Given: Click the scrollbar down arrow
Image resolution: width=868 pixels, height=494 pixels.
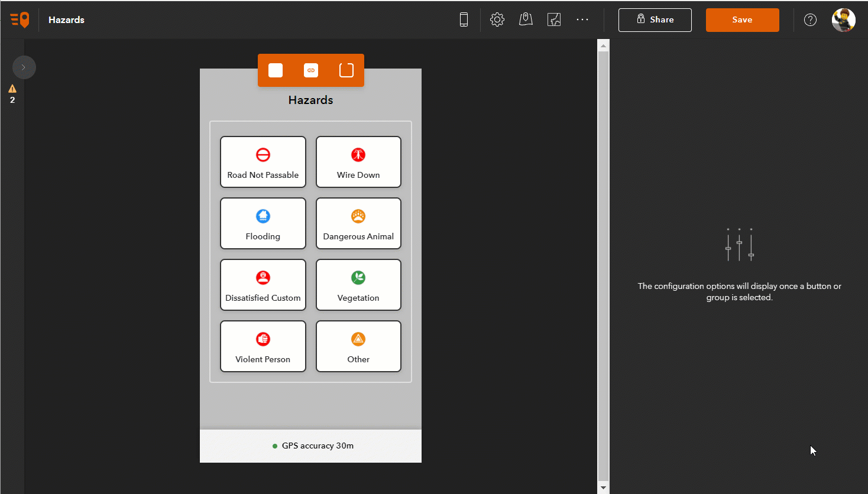Looking at the screenshot, I should (x=603, y=487).
